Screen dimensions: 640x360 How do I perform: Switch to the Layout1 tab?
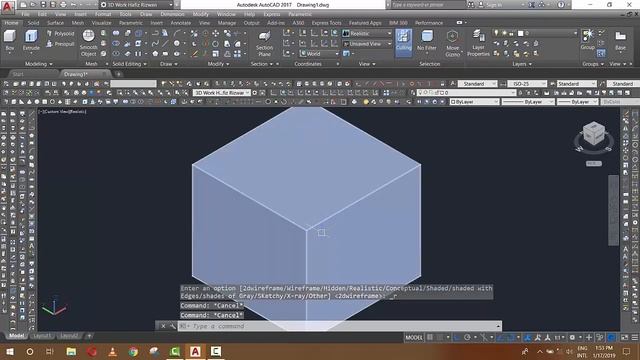coord(42,336)
